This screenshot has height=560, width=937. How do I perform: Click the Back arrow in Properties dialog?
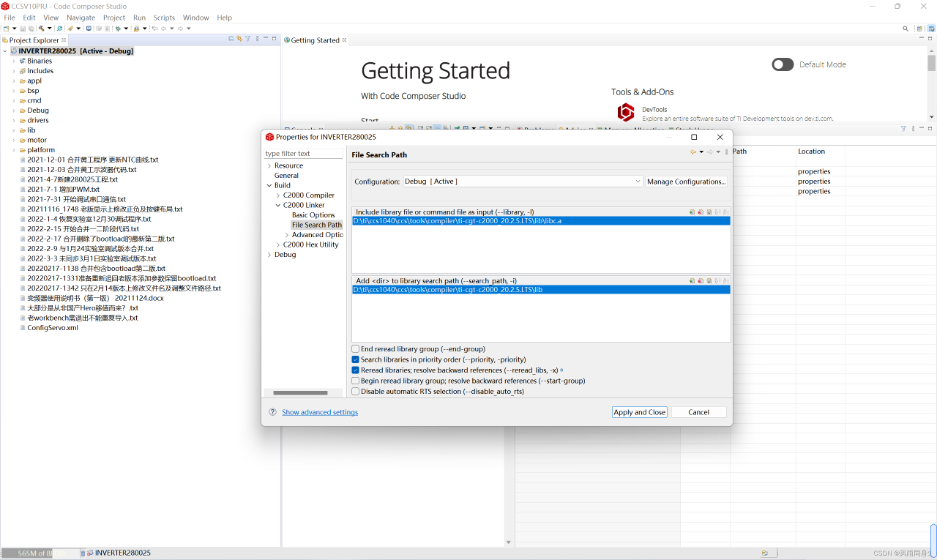(693, 152)
